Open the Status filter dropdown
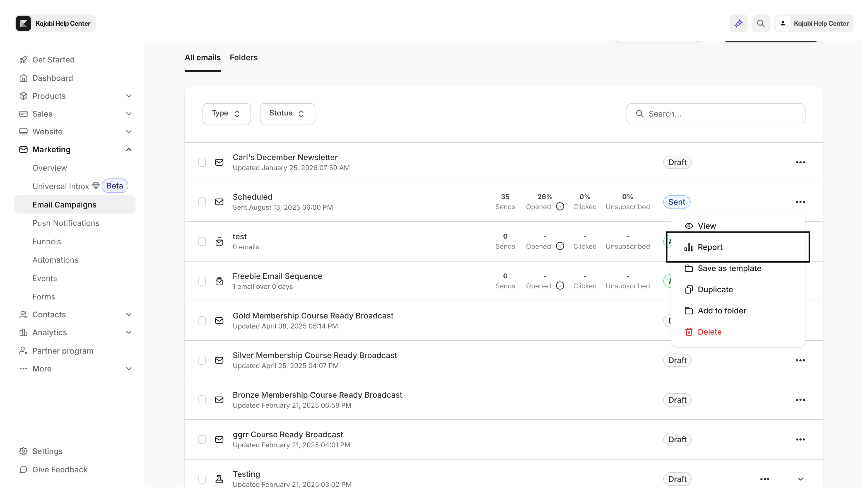This screenshot has width=868, height=493. (x=287, y=113)
